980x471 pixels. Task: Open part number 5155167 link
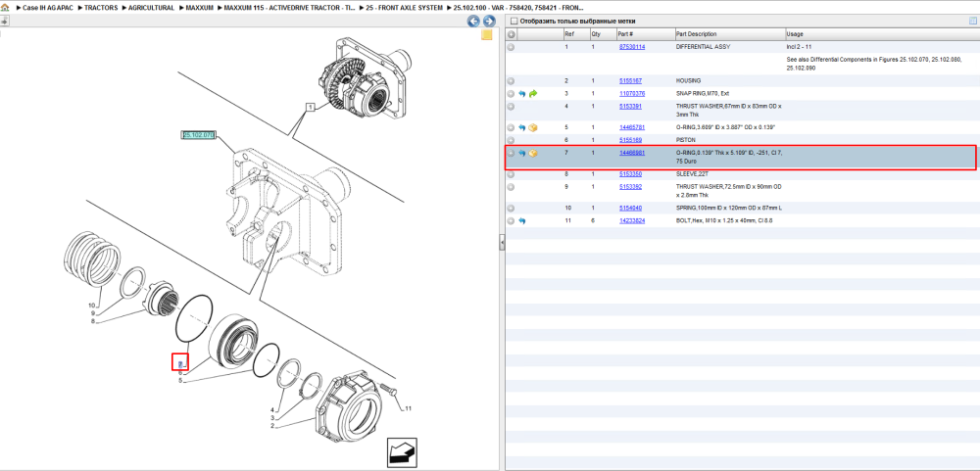630,80
